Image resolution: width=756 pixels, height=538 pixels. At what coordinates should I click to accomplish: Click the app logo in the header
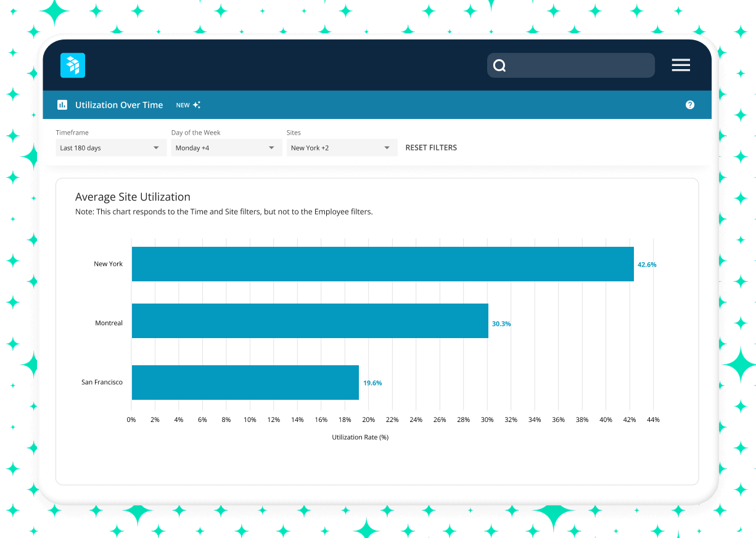click(73, 65)
